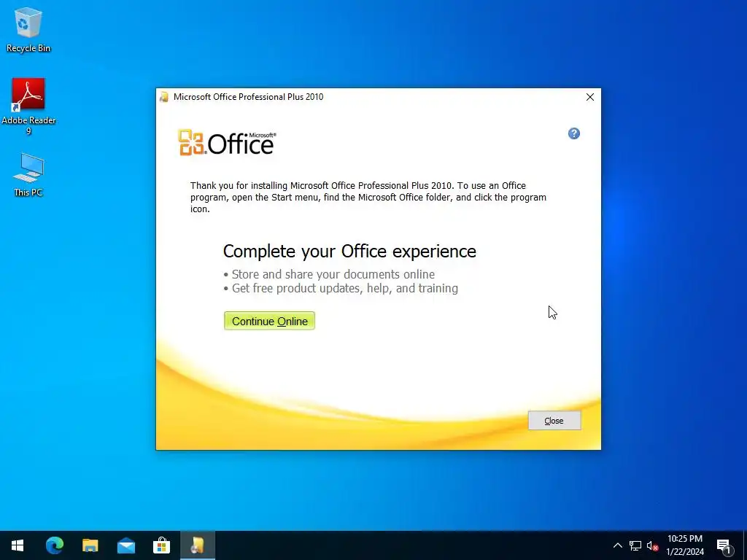Click the Continue Online button
This screenshot has height=560, width=747.
[269, 321]
